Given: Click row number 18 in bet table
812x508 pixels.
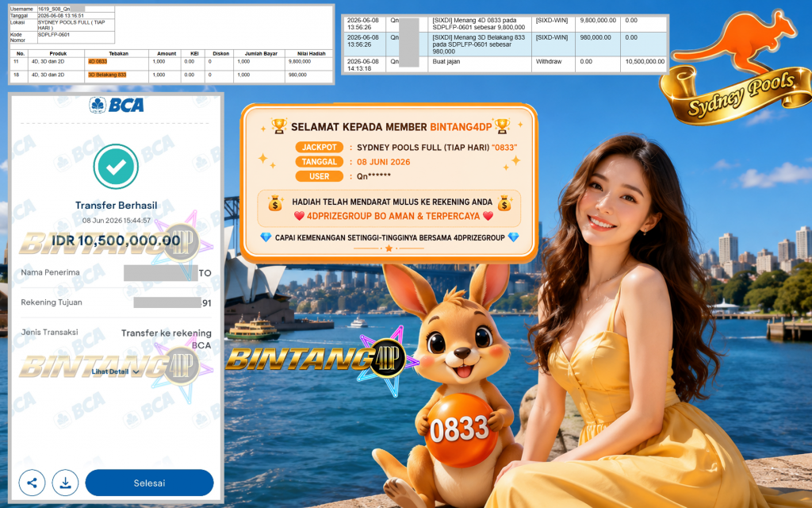Looking at the screenshot, I should coord(17,75).
